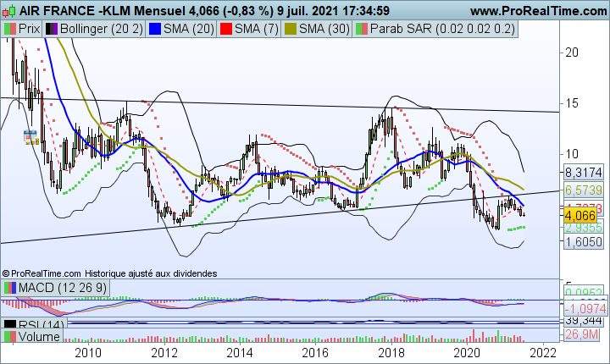Click the chart title AIR FRANCE -KLM Mensuel
This screenshot has height=364, width=610.
103,11
